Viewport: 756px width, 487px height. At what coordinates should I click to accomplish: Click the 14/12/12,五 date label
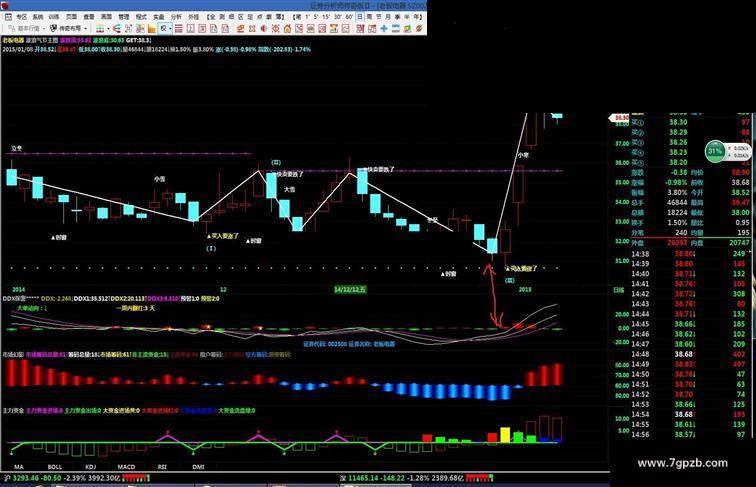(351, 290)
